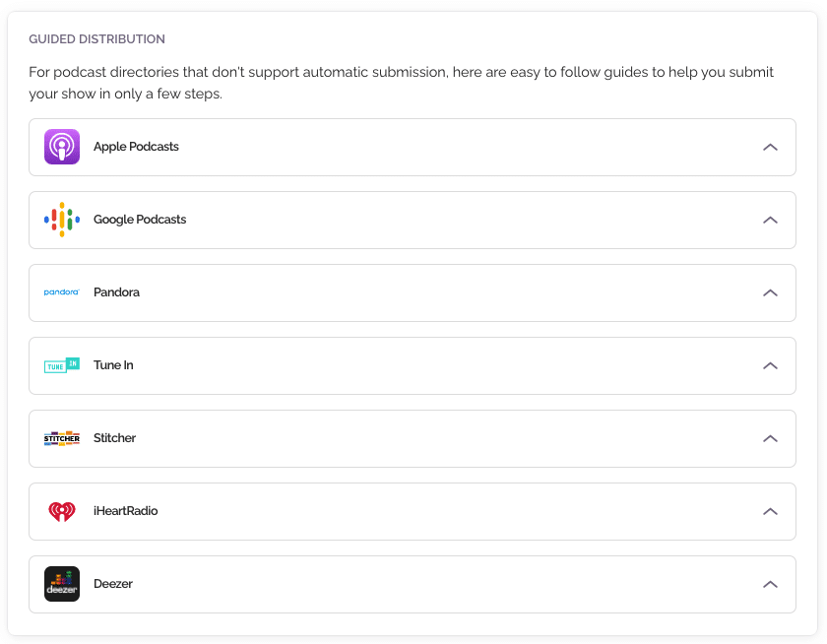Select the Apple Podcasts label text
The image size is (827, 644).
click(136, 147)
